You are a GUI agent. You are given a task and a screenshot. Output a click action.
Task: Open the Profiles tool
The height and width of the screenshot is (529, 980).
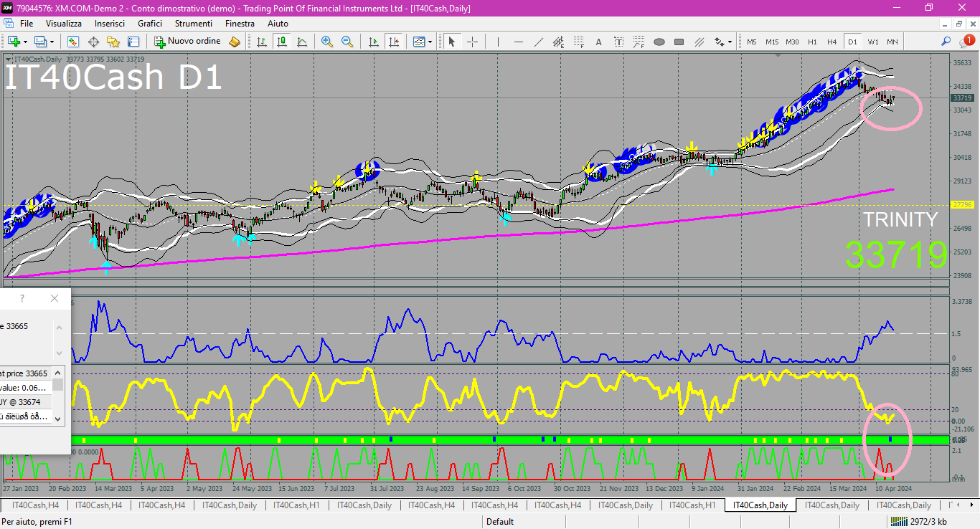pyautogui.click(x=41, y=42)
